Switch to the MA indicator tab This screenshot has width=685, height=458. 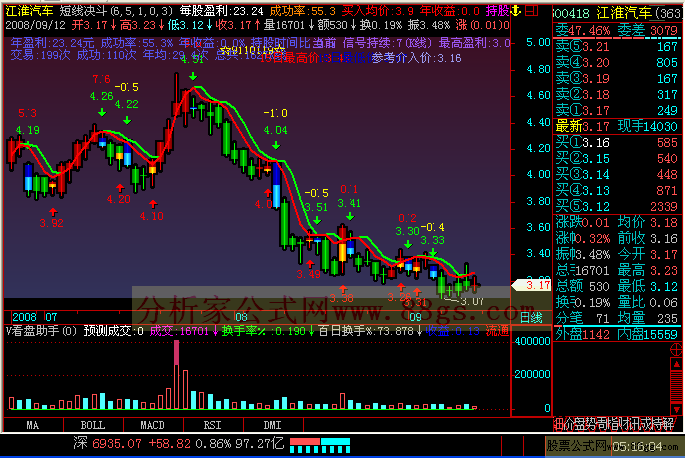pos(33,425)
